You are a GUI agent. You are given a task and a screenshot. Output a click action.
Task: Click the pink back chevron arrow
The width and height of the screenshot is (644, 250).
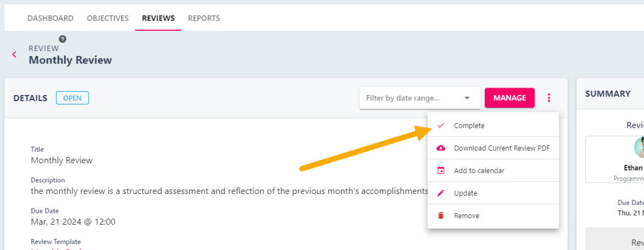[14, 54]
